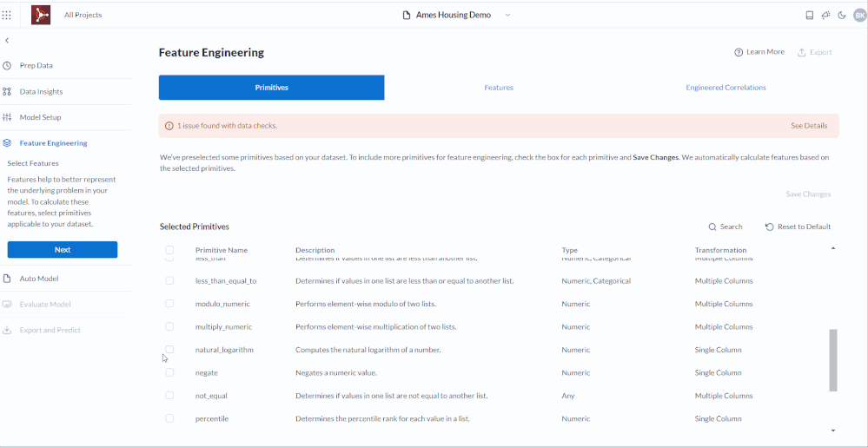Click the search magnifier icon
This screenshot has width=868, height=447.
[x=712, y=227]
